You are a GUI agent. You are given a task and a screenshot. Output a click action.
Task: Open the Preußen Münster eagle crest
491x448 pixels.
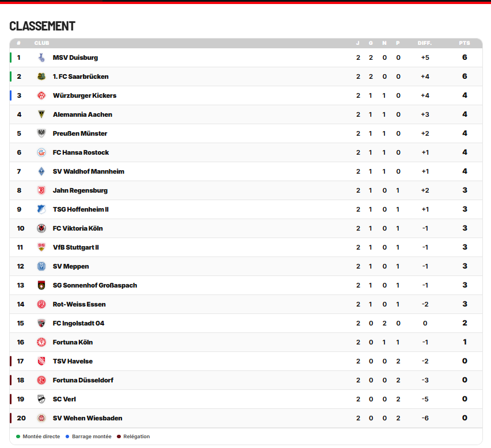tap(41, 133)
